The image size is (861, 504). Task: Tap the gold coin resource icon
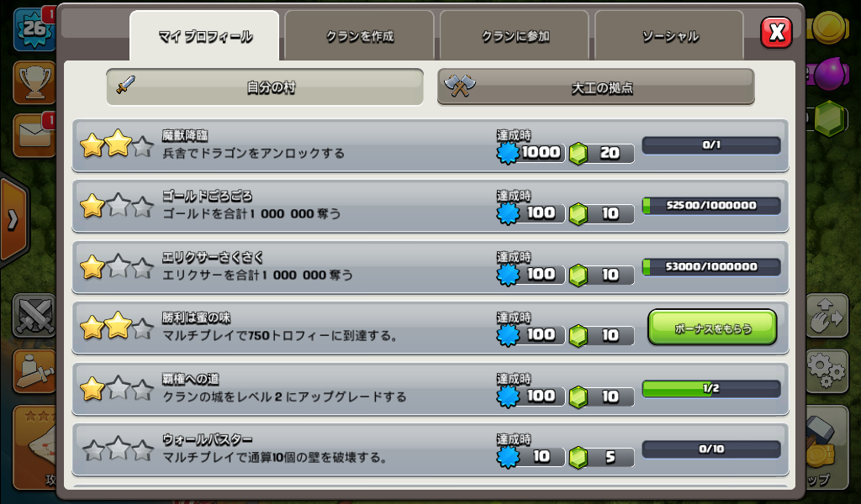828,27
